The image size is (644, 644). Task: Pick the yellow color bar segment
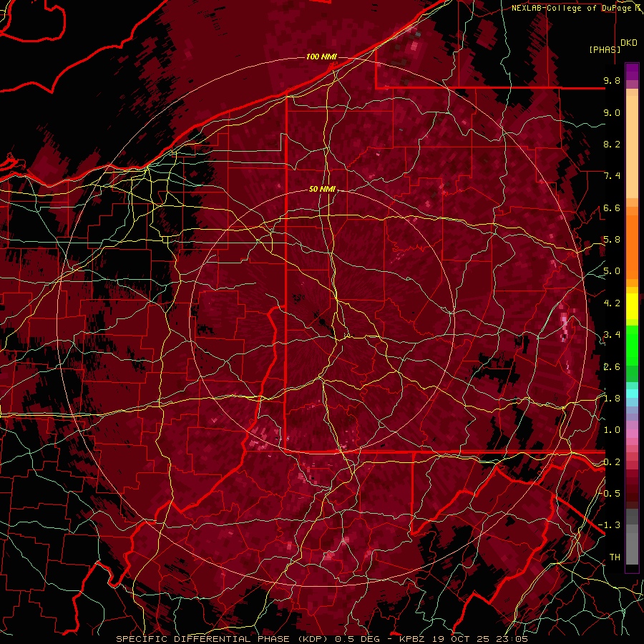[x=632, y=306]
